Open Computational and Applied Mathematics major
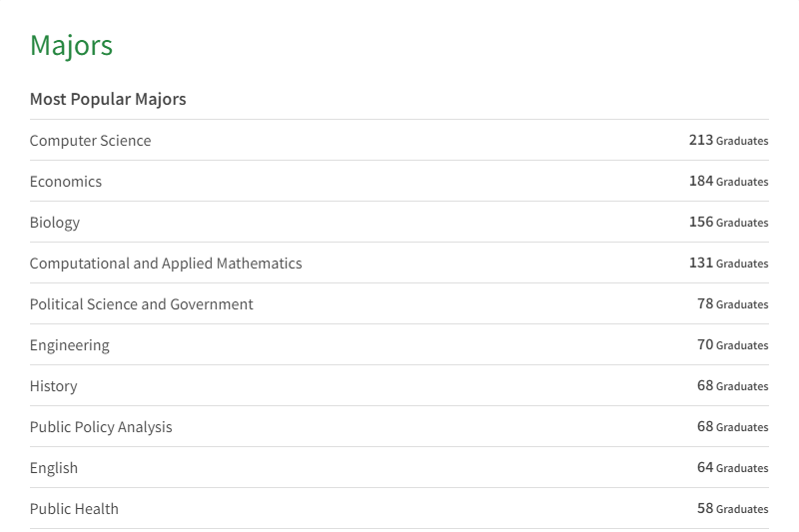 point(166,264)
